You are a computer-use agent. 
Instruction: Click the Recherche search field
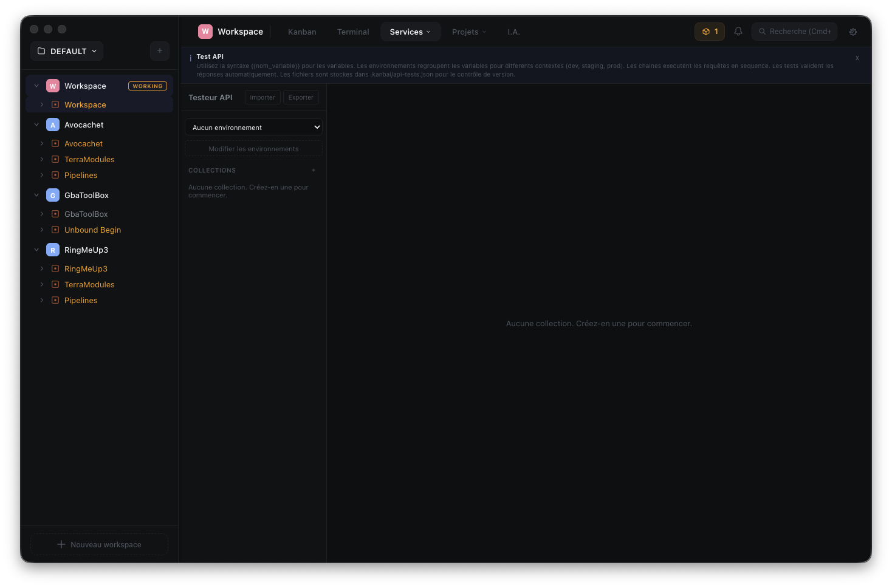pyautogui.click(x=794, y=31)
